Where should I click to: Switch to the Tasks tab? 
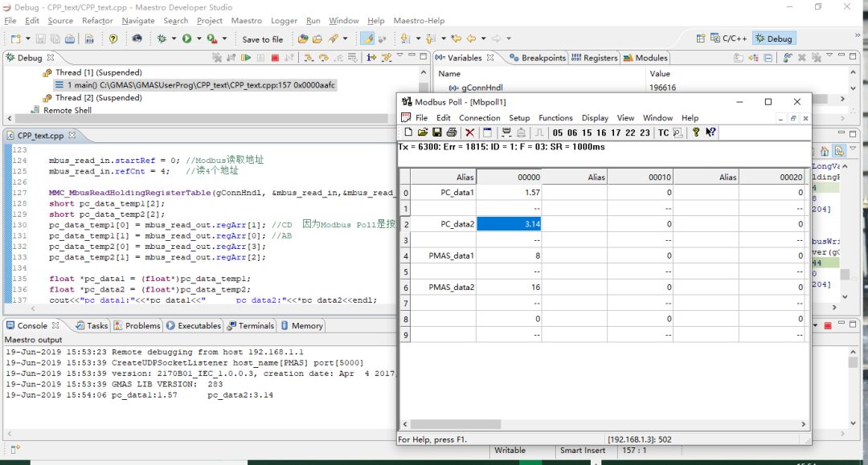coord(92,326)
